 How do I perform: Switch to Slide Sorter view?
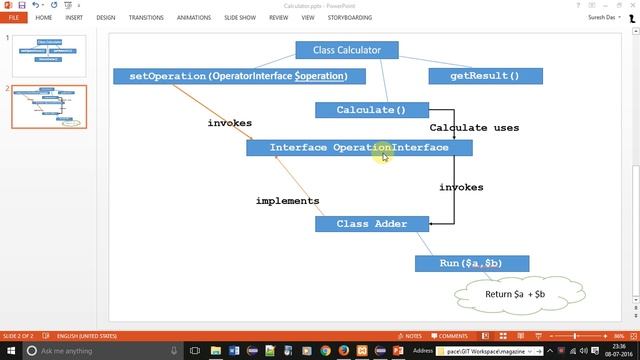[x=503, y=336]
